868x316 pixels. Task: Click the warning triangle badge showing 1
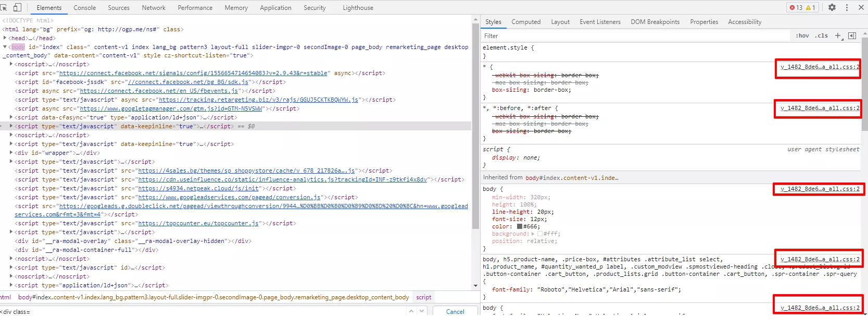tap(811, 8)
